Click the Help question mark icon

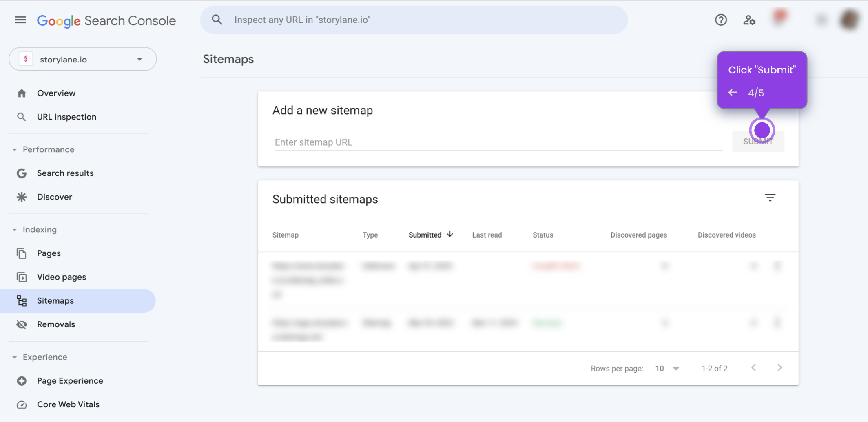point(721,20)
